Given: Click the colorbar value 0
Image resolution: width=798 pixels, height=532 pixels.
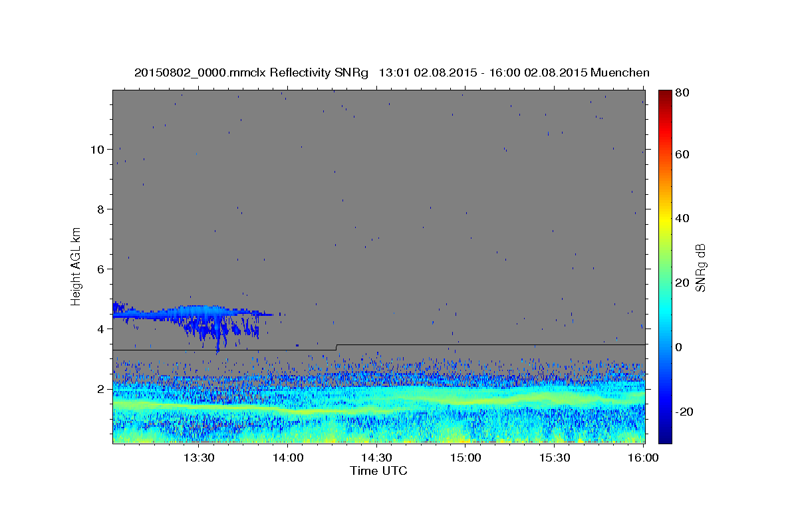Looking at the screenshot, I should point(680,347).
